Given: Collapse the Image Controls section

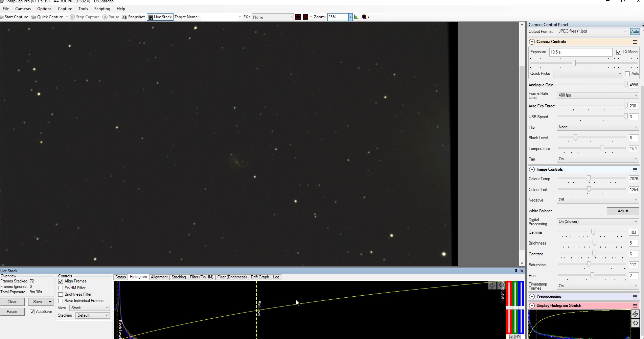Looking at the screenshot, I should [x=532, y=170].
